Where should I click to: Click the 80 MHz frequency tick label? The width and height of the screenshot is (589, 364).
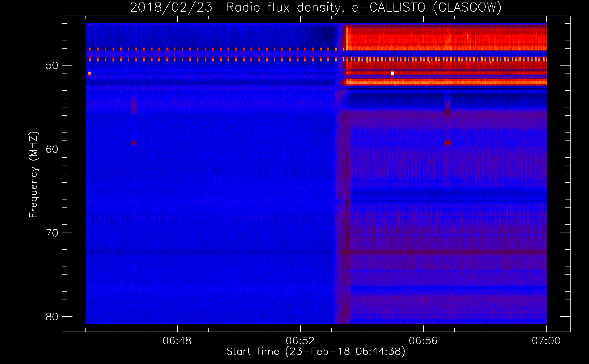pyautogui.click(x=52, y=317)
